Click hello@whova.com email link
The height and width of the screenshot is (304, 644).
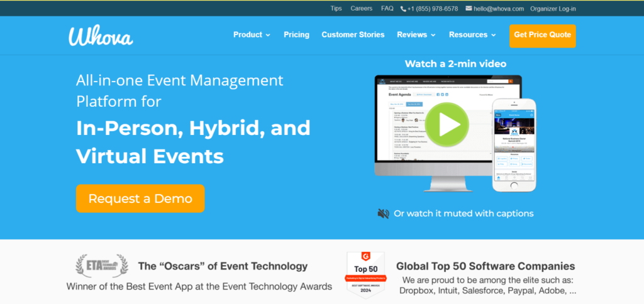499,9
